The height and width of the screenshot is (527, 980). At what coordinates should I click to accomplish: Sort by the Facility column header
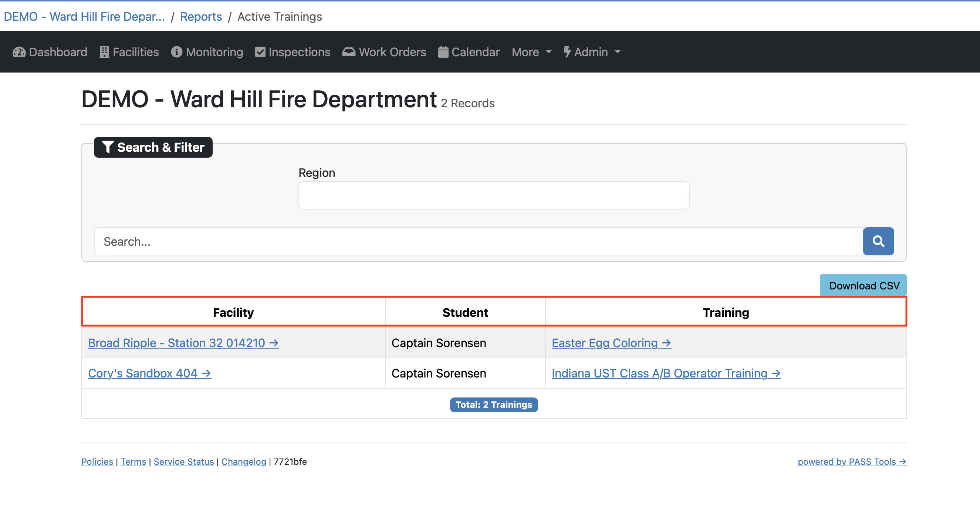(x=233, y=313)
